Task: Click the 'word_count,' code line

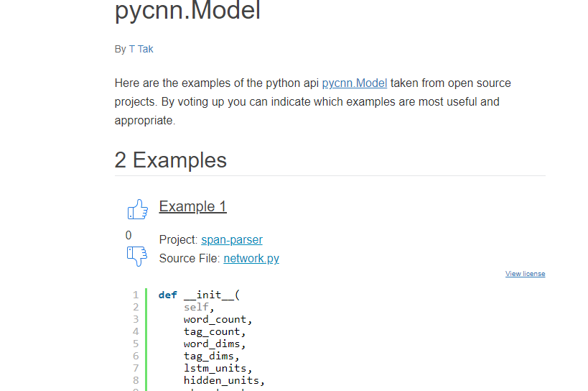Action: (x=218, y=319)
